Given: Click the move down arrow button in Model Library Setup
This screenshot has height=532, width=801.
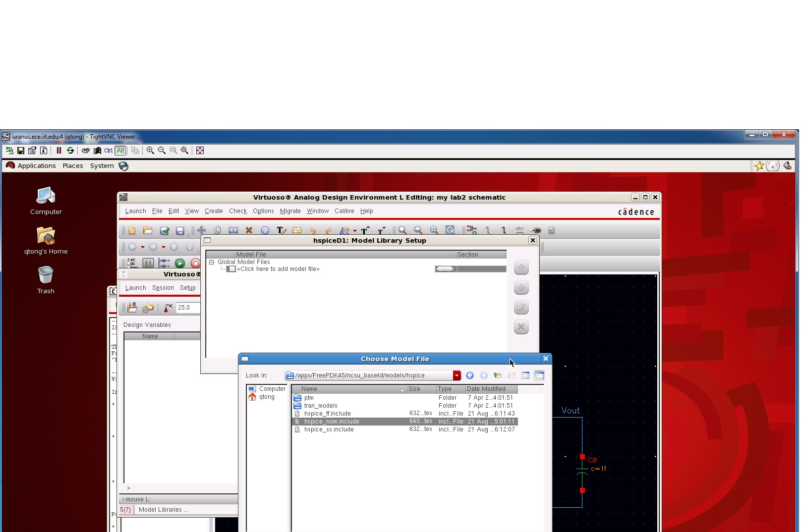Looking at the screenshot, I should coord(521,287).
